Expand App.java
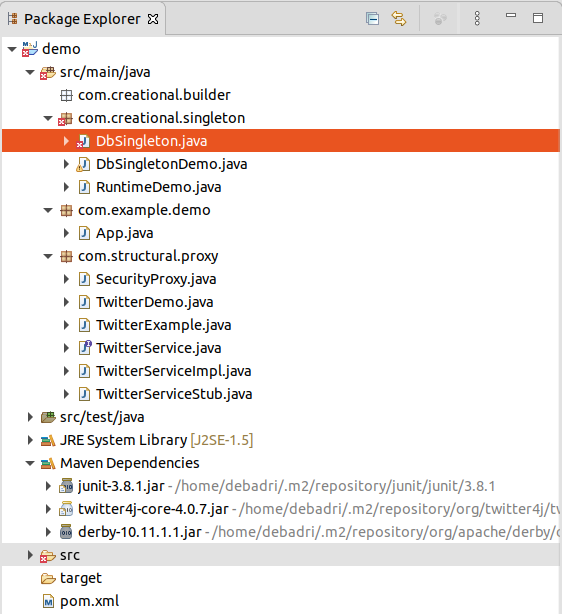This screenshot has width=562, height=614. coord(66,233)
